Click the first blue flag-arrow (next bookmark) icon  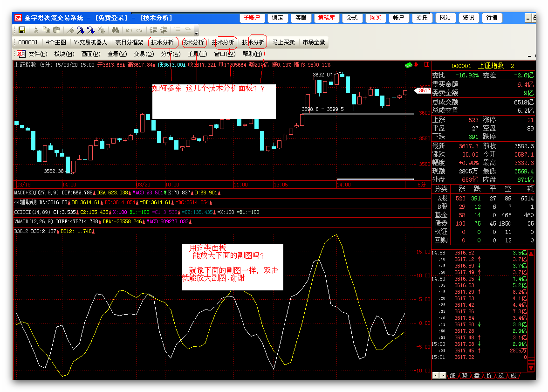(x=81, y=30)
